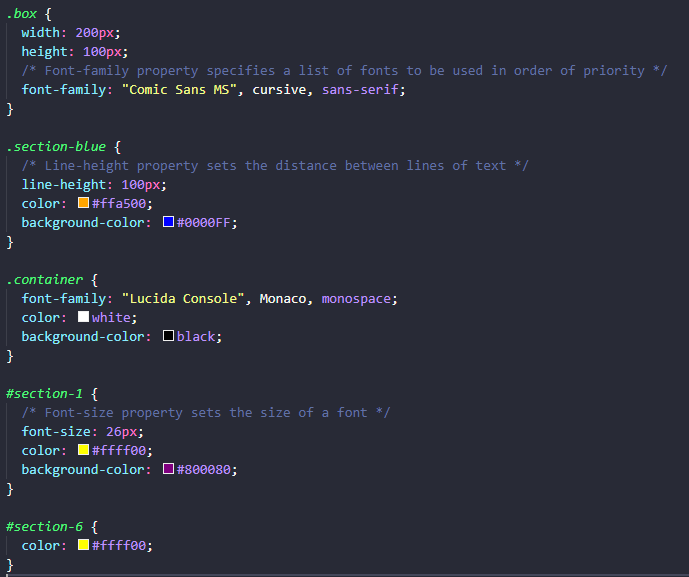
Task: Open the black background-color swatch
Action: point(168,336)
